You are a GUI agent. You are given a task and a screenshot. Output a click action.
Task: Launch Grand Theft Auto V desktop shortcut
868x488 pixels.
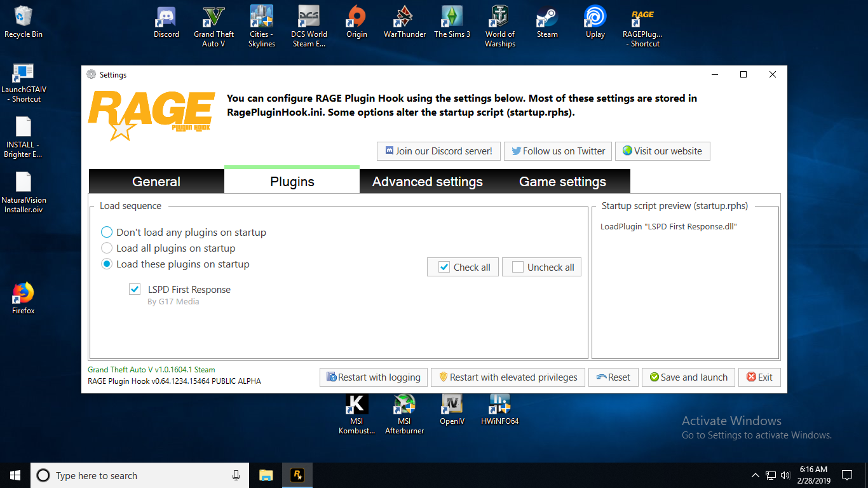point(214,27)
